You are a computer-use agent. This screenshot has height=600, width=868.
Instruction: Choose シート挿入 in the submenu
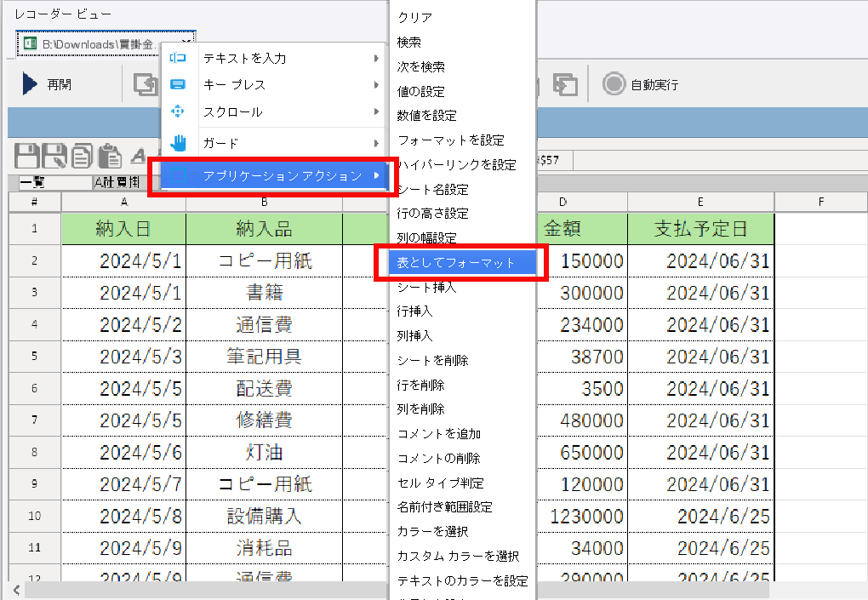[462, 288]
